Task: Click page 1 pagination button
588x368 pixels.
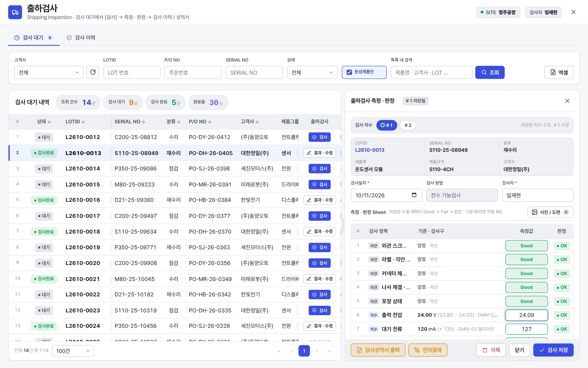Action: (x=304, y=351)
